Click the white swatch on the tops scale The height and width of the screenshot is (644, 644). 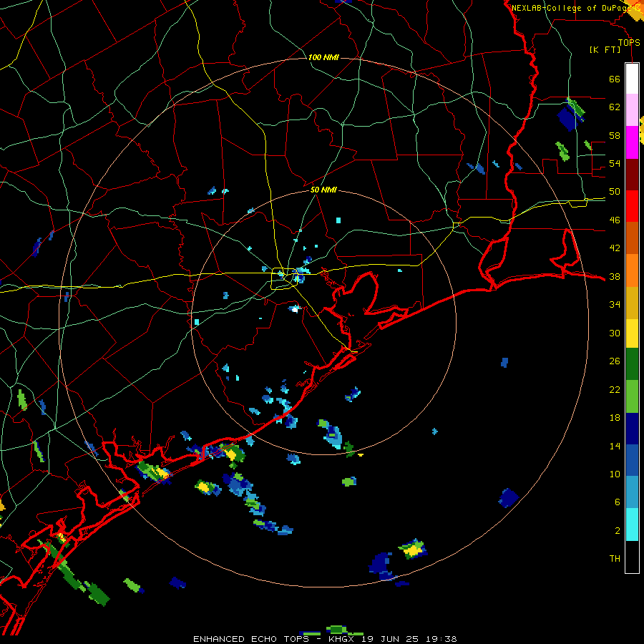click(632, 79)
